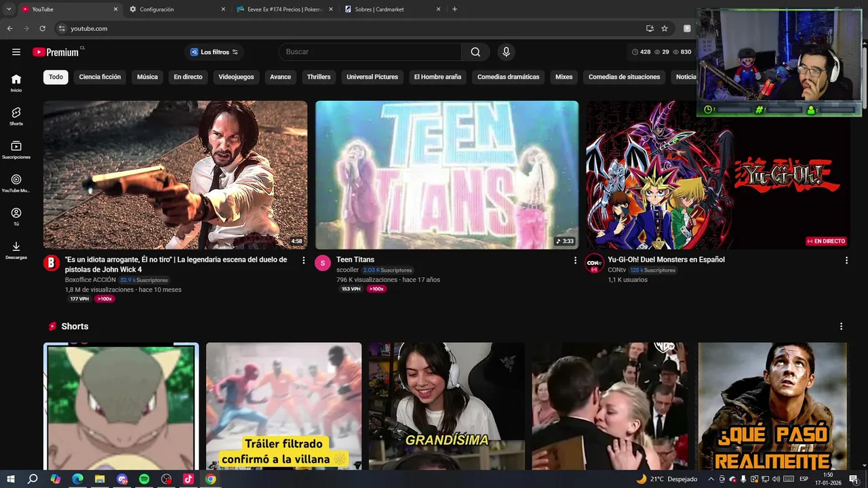Open Descargas in the sidebar
This screenshot has width=868, height=488.
[16, 250]
